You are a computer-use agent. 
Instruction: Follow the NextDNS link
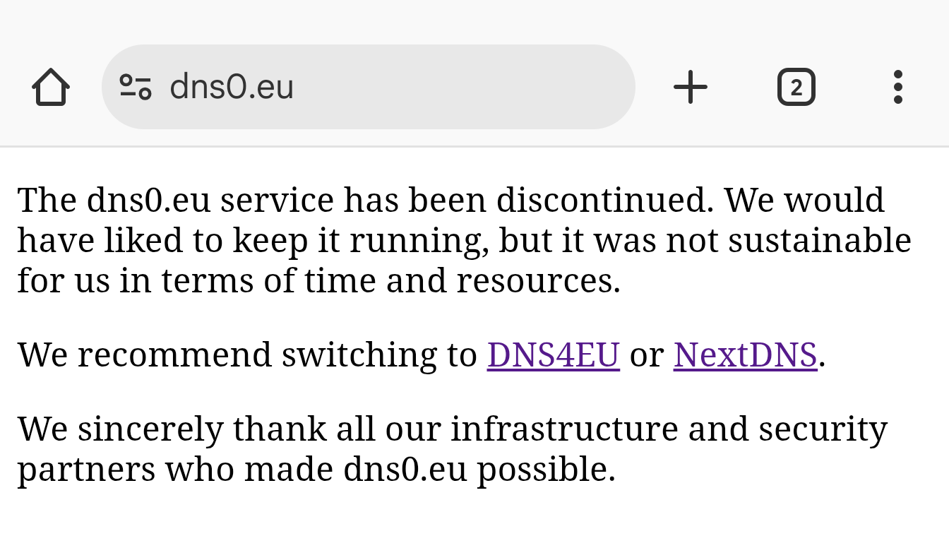click(745, 355)
